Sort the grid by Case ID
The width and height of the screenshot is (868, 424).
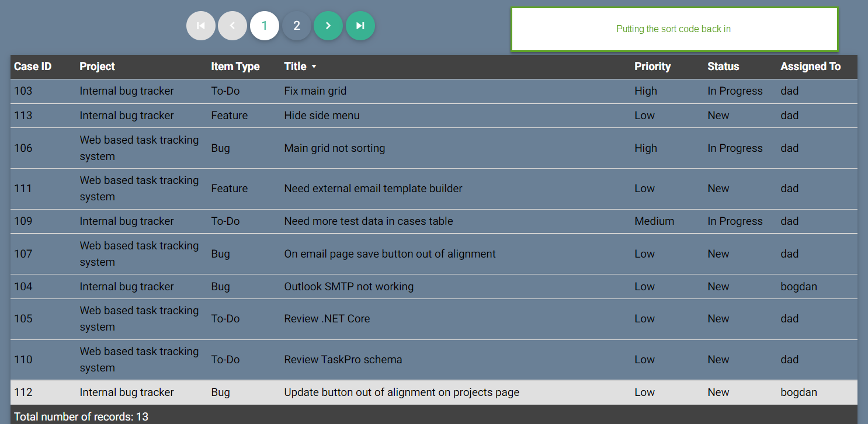pos(33,67)
